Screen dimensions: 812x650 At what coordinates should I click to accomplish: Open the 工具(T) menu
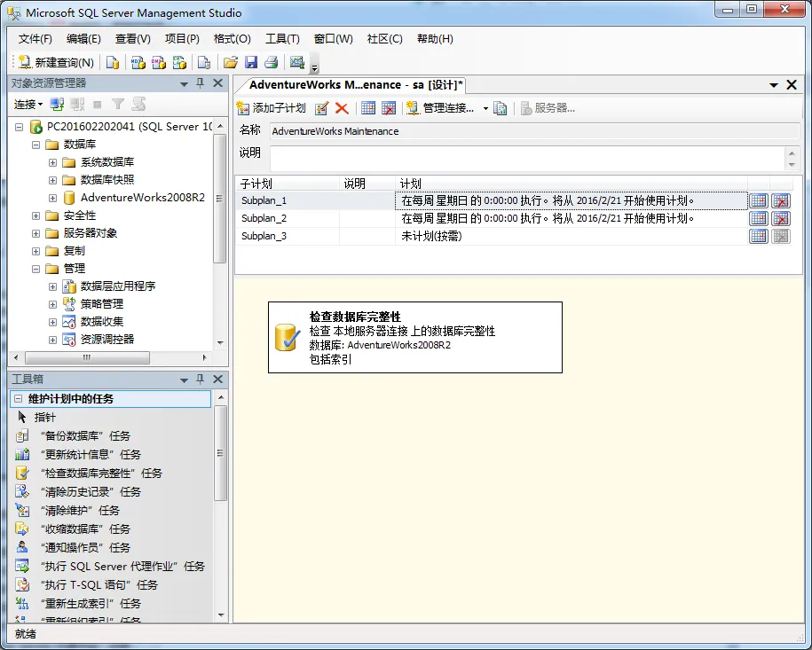[282, 39]
